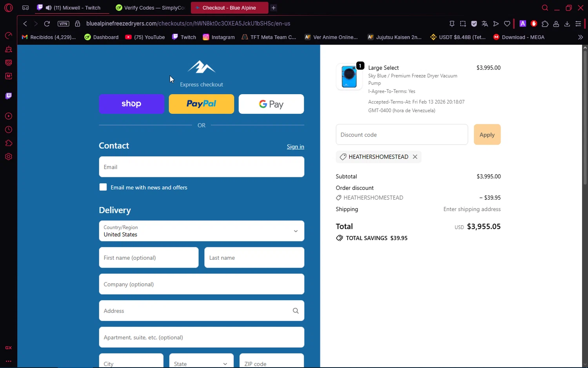588x368 pixels.
Task: Open the Opera GX main menu logo
Action: [x=9, y=8]
